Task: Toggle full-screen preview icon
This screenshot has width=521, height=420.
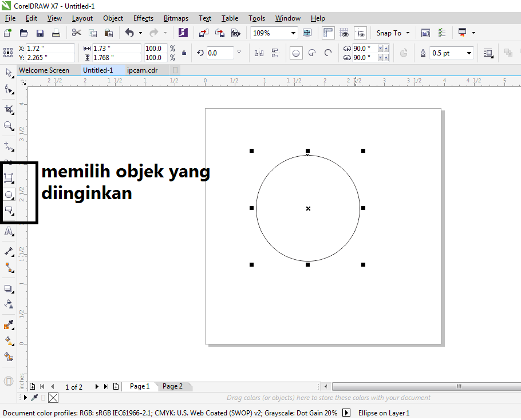Action: [307, 33]
